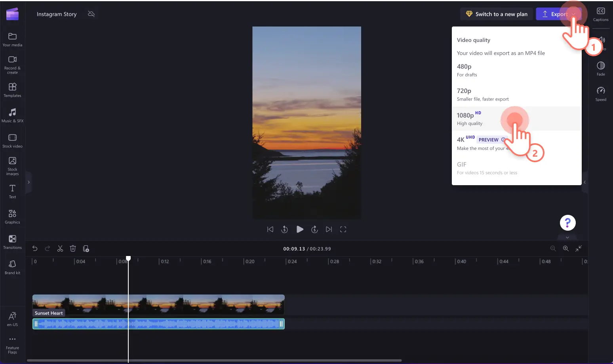Expand the left sidebar panel arrow

[29, 182]
